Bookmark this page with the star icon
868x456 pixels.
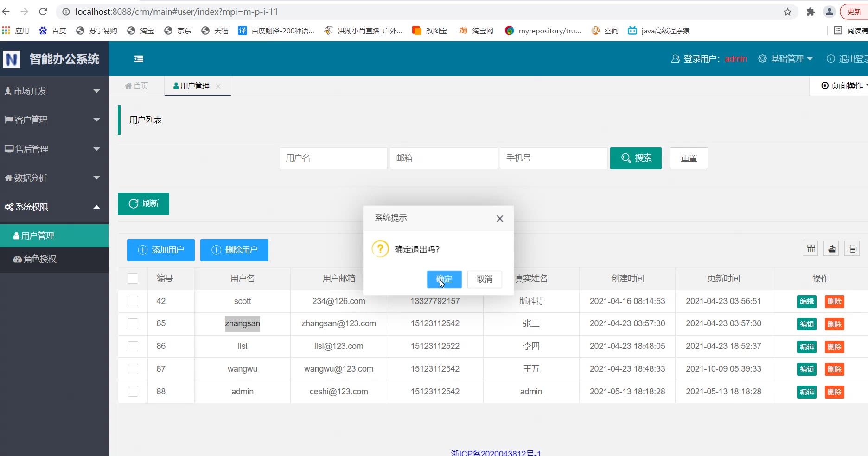[x=787, y=12]
